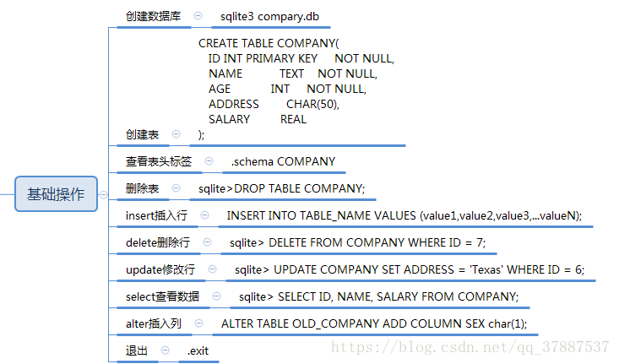
Task: Collapse the delete删除行 branch
Action: 207,242
